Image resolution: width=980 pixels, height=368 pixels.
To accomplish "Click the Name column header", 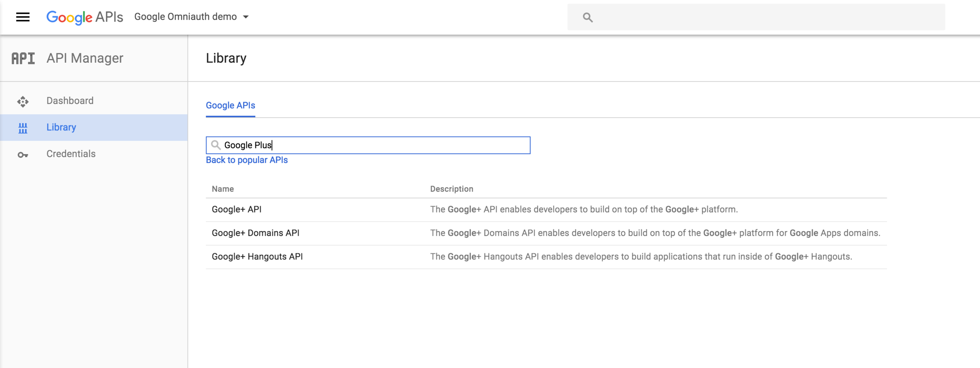I will [x=223, y=189].
